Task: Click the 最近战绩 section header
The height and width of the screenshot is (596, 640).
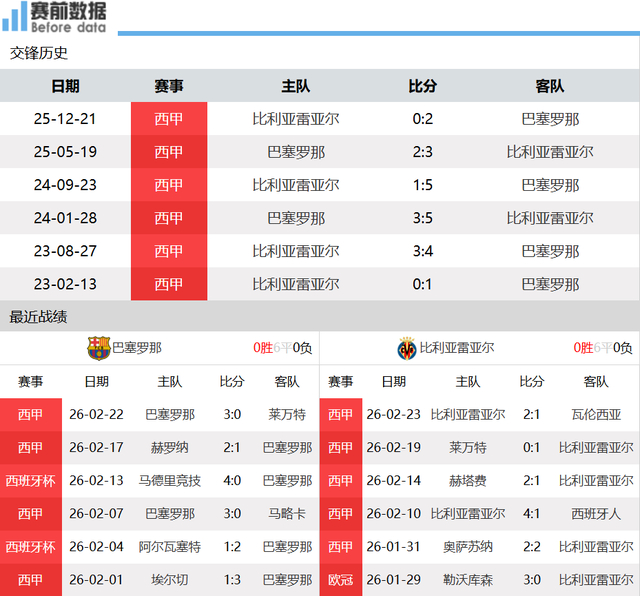Action: coord(38,317)
